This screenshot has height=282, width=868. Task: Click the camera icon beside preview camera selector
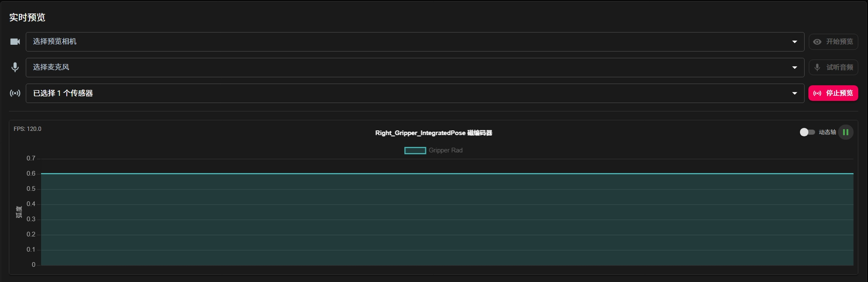(x=15, y=42)
